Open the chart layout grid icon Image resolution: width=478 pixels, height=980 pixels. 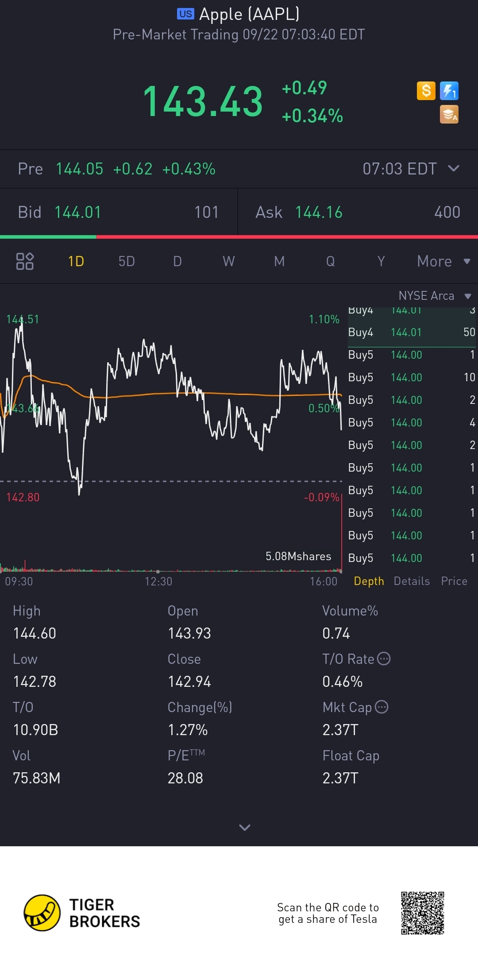pyautogui.click(x=25, y=261)
